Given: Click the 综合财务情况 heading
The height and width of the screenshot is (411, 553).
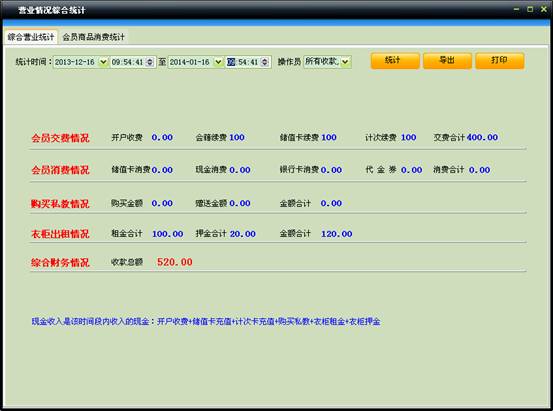Looking at the screenshot, I should click(60, 262).
